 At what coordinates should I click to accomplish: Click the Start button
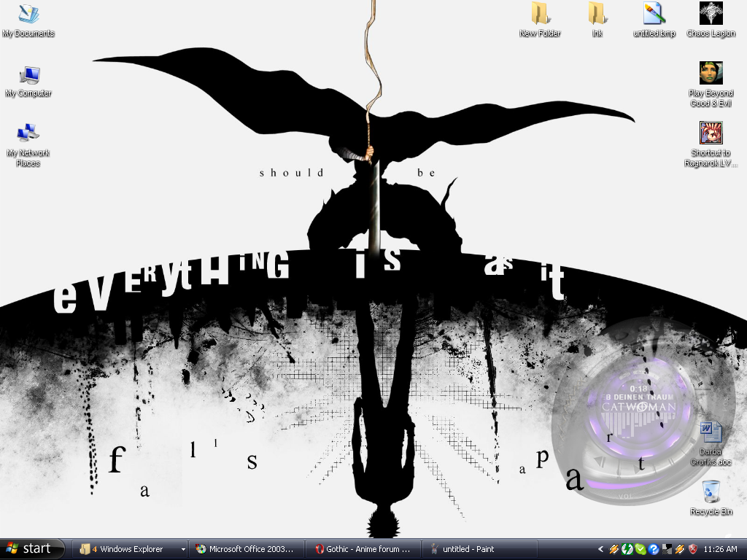tap(31, 549)
